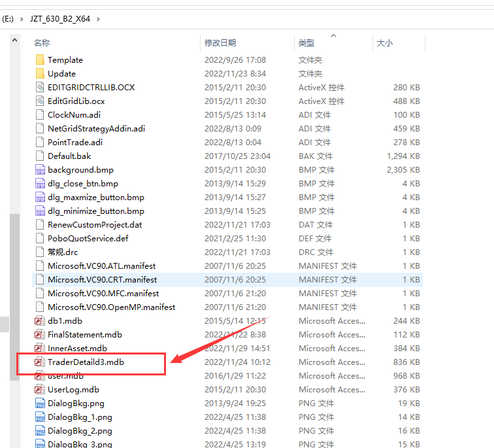Screen dimensions: 494x448
Task: Select RenewCustomProject.dat file name
Action: pos(95,225)
